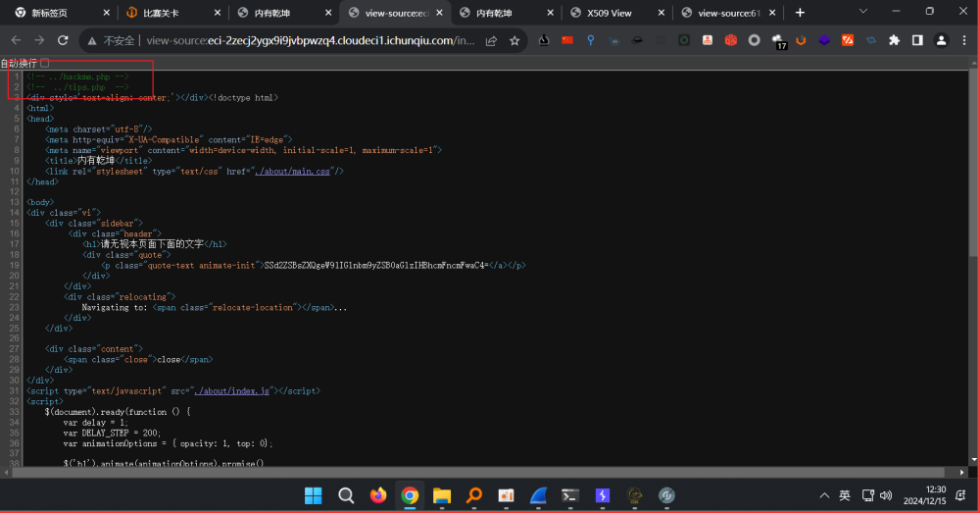Open the black hat extension
The image size is (980, 513).
click(x=638, y=40)
